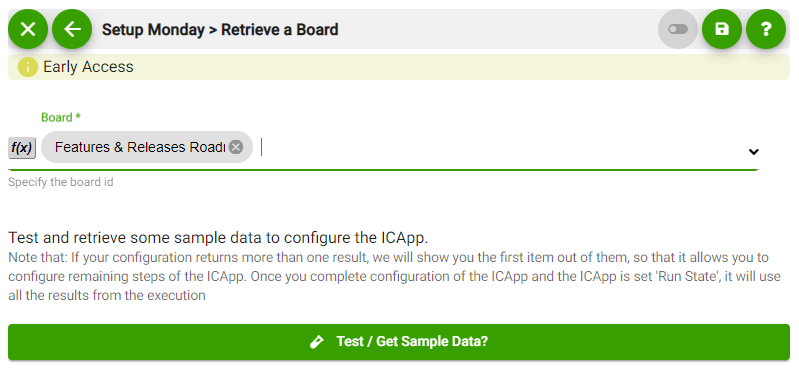Go back using the left arrow icon
The width and height of the screenshot is (799, 374).
[72, 29]
